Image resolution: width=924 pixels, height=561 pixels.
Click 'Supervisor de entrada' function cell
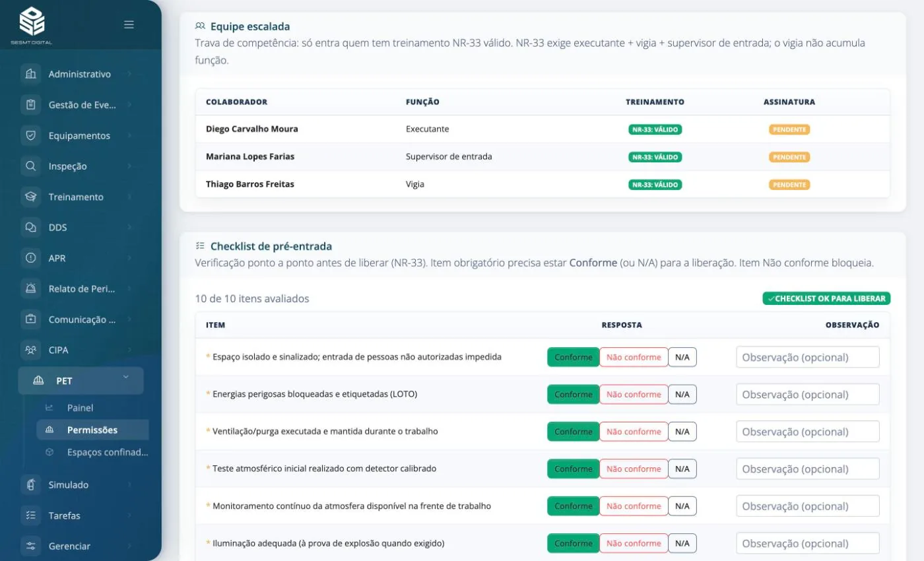click(x=449, y=157)
